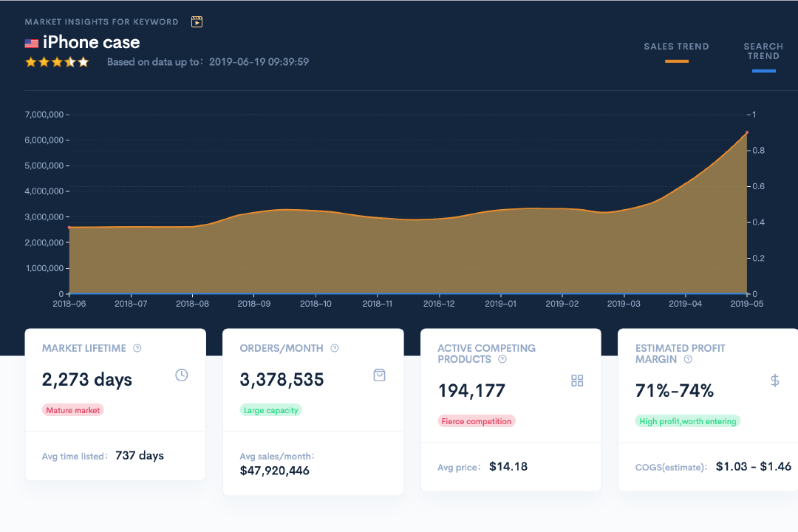
Task: Click the 2018-12 x-axis label
Action: pos(439,304)
